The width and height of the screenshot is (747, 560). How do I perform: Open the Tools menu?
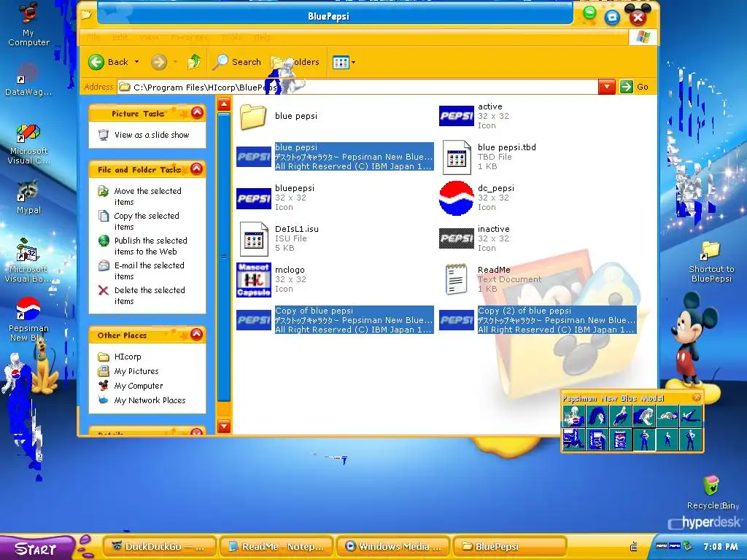pos(231,37)
